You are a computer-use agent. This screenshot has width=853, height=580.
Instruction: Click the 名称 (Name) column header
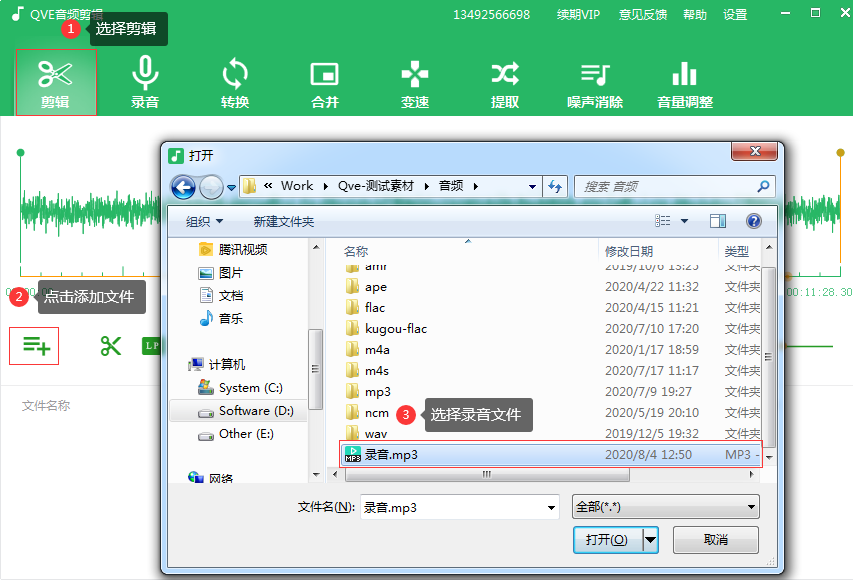356,251
